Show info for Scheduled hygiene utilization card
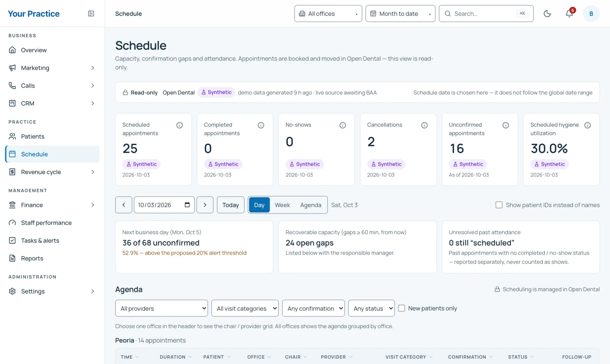This screenshot has width=610, height=364. 588,125
